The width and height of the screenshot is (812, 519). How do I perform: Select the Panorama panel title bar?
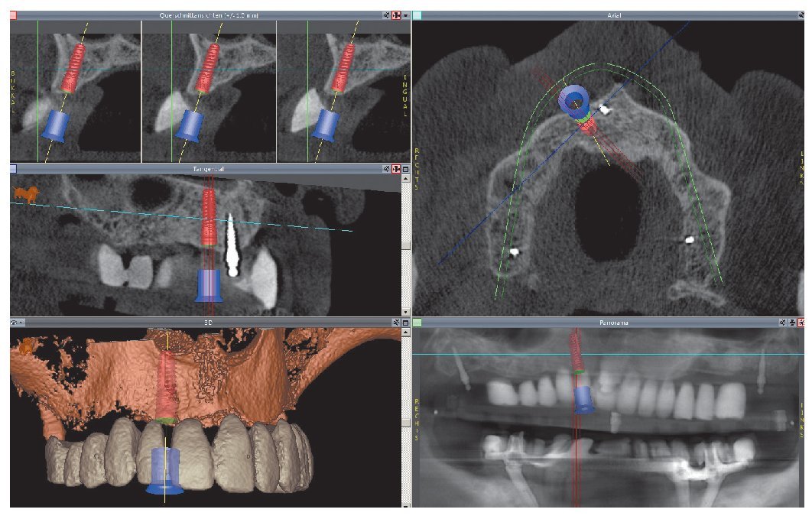612,323
